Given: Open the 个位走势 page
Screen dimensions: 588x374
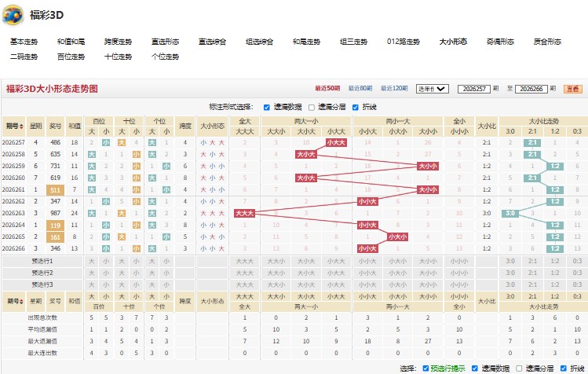Looking at the screenshot, I should pyautogui.click(x=166, y=57).
